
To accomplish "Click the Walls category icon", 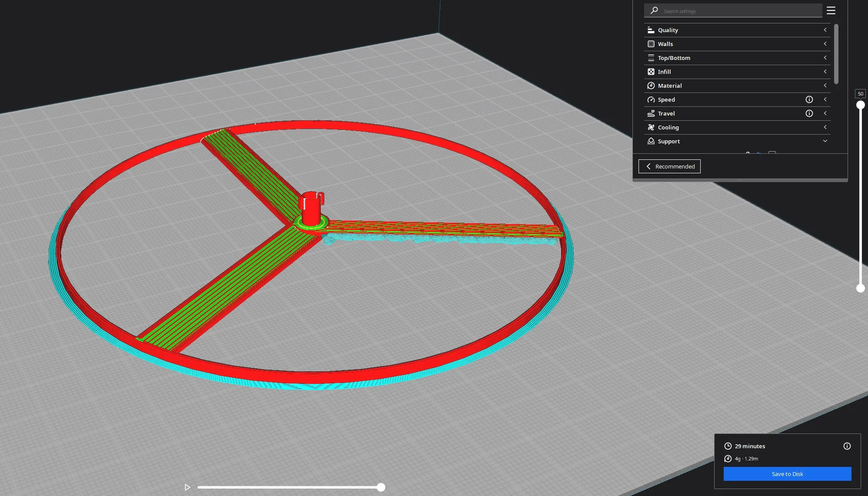I will (x=651, y=44).
